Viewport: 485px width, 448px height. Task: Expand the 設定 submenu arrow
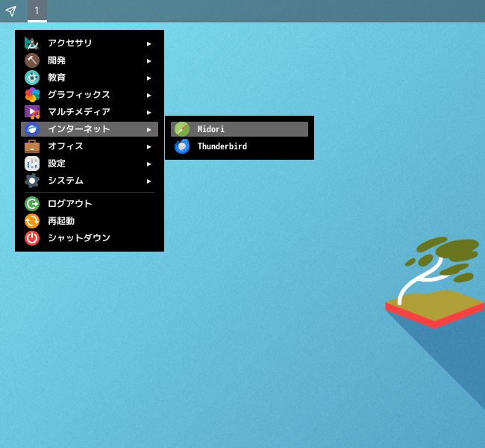tap(149, 164)
